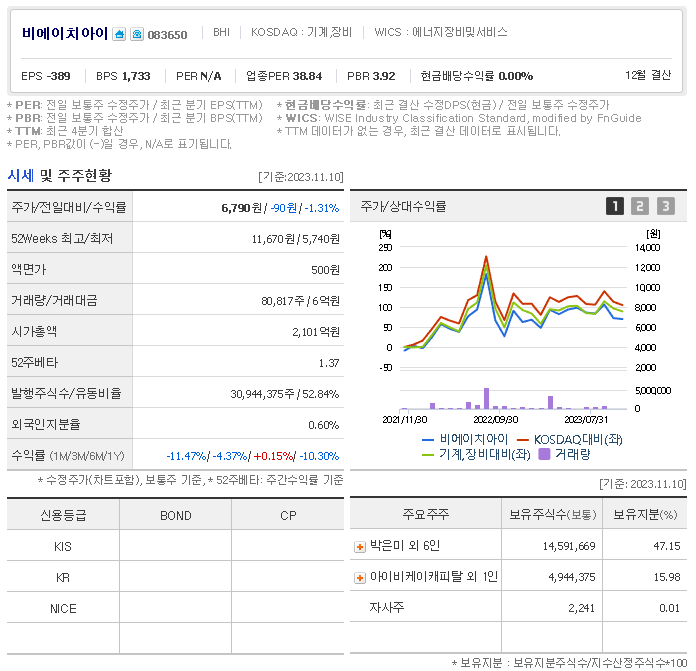This screenshot has height=671, width=696.
Task: Open the company homepage icon next to 비에이치아이
Action: [x=119, y=34]
